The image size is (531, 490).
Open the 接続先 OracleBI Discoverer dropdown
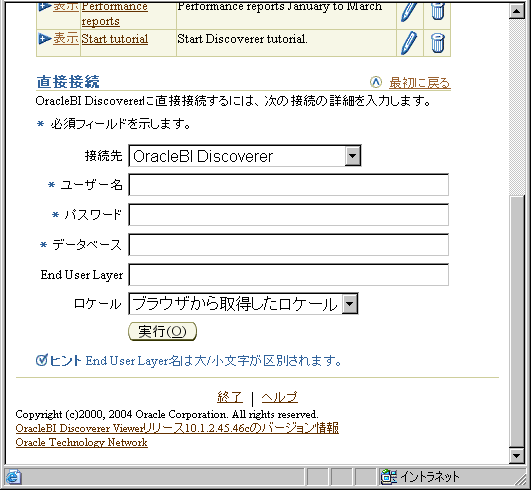click(x=245, y=156)
